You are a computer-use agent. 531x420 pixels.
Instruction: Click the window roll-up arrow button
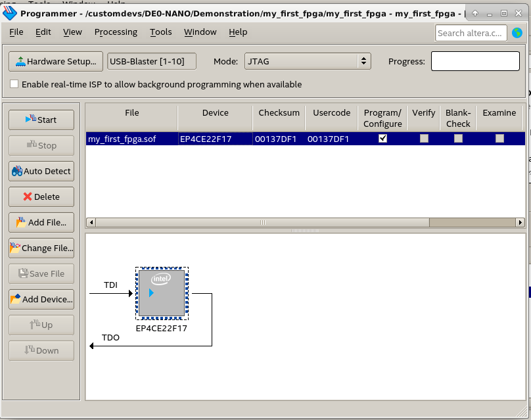point(475,13)
